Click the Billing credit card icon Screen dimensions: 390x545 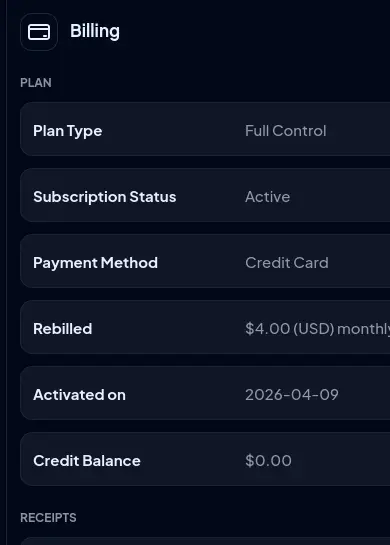pos(39,32)
